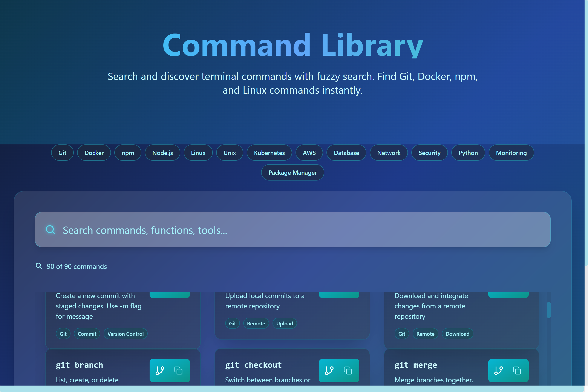Toggle the Kubernetes category filter
This screenshot has height=392, width=588.
click(269, 153)
